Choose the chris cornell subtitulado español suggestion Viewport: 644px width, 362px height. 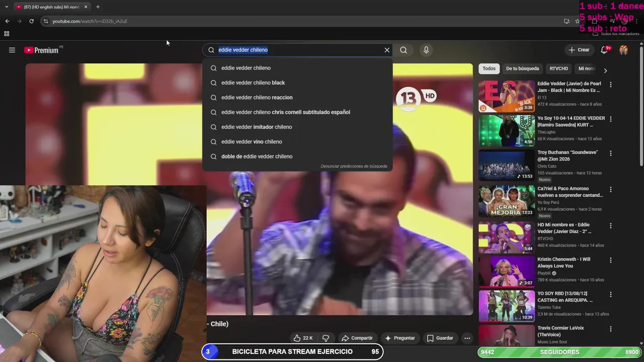[x=297, y=112]
